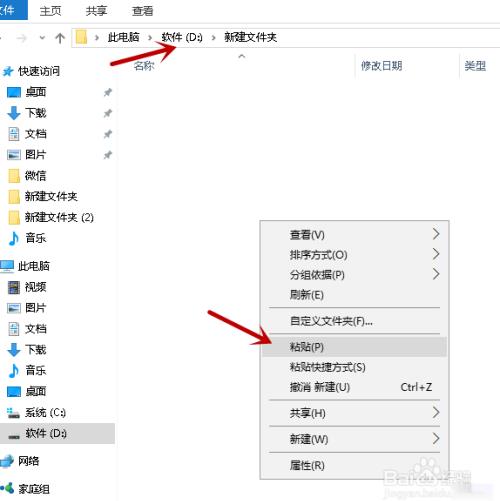Click 桌面 icon under 此电脑

14,391
